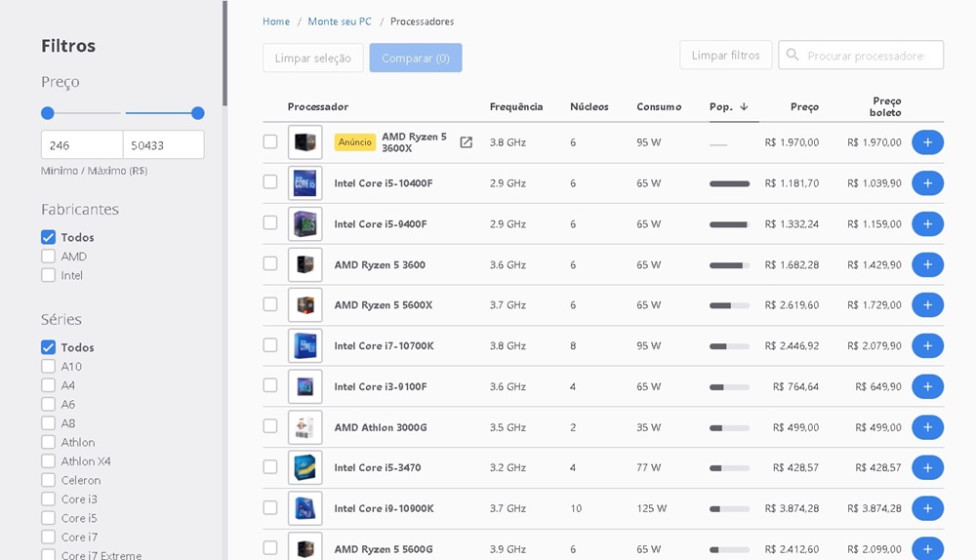Add Intel Core i5-10400F with plus button
Viewport: 976px width, 560px height.
927,183
